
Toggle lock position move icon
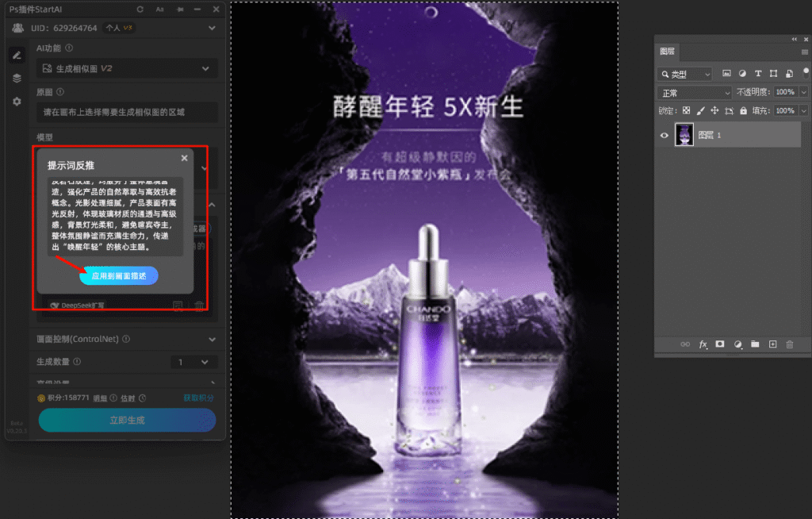click(x=714, y=110)
